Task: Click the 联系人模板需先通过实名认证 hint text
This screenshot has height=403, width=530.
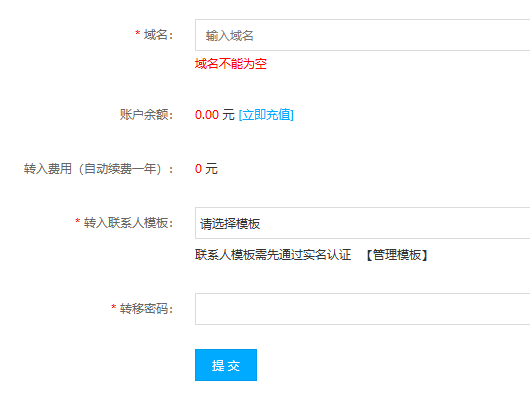Action: click(273, 255)
